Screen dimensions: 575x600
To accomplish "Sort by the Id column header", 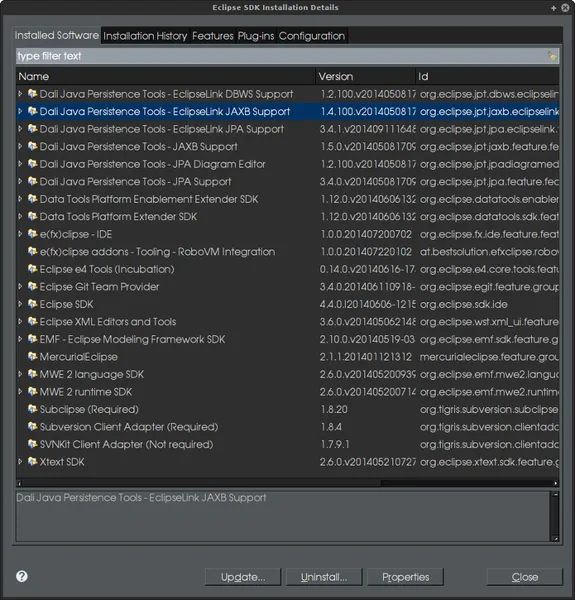I will (x=487, y=77).
